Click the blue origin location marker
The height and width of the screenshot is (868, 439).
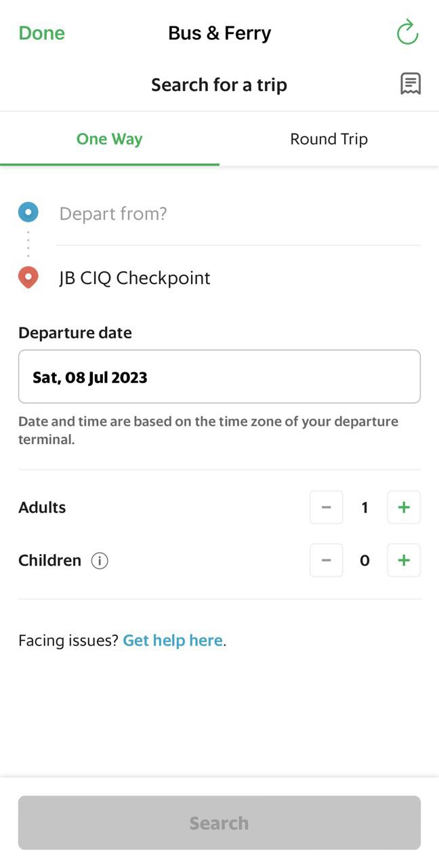click(28, 213)
